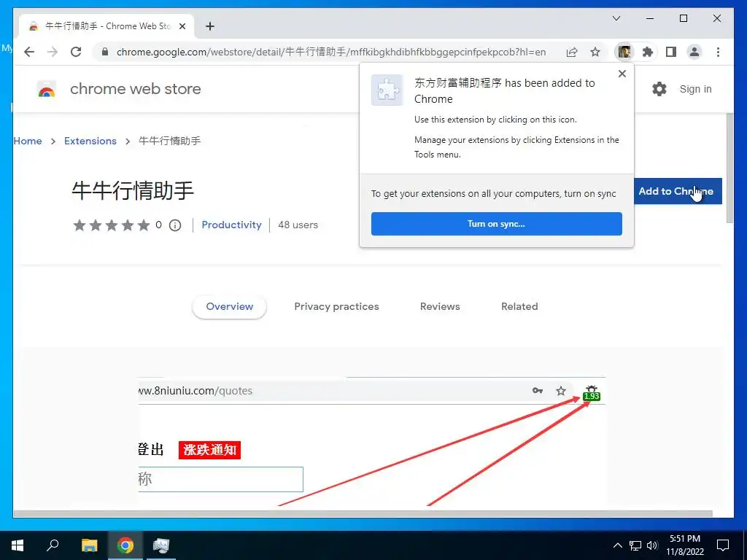
Task: Open Extensions breadcrumb link
Action: coord(90,141)
